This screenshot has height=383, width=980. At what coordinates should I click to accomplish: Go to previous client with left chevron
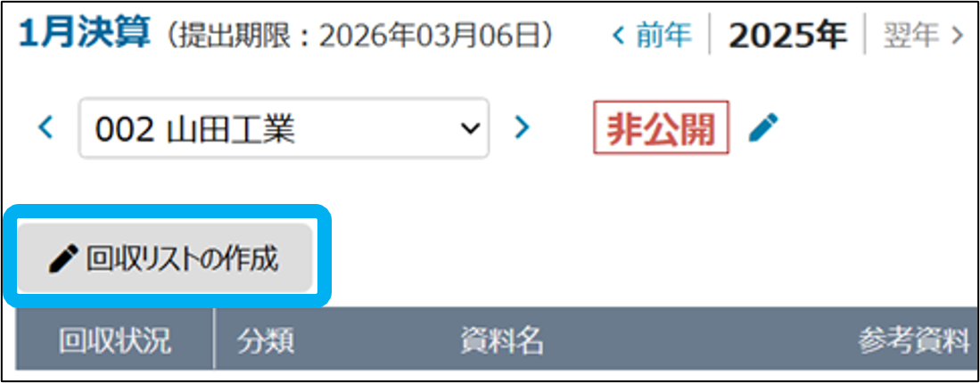point(45,127)
